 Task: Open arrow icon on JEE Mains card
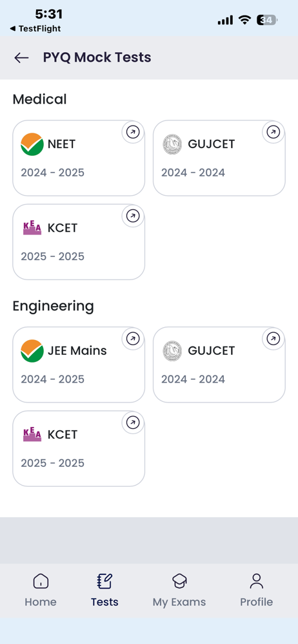click(x=133, y=339)
